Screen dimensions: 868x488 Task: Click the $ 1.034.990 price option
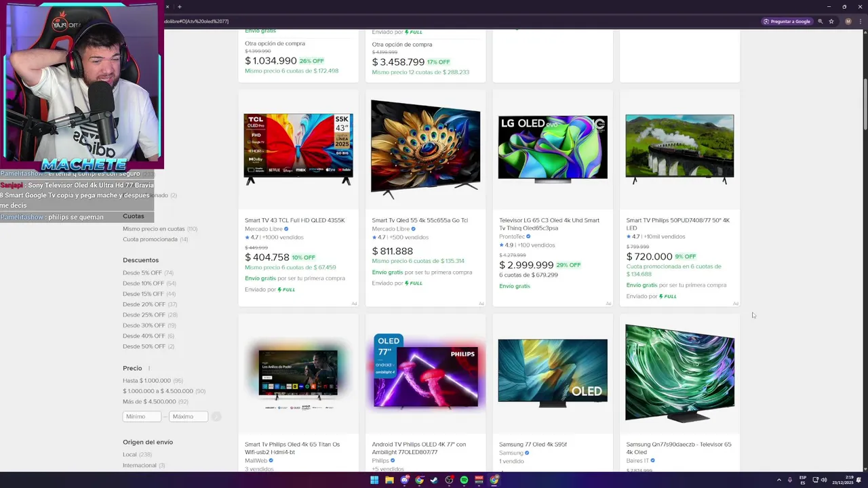click(271, 61)
